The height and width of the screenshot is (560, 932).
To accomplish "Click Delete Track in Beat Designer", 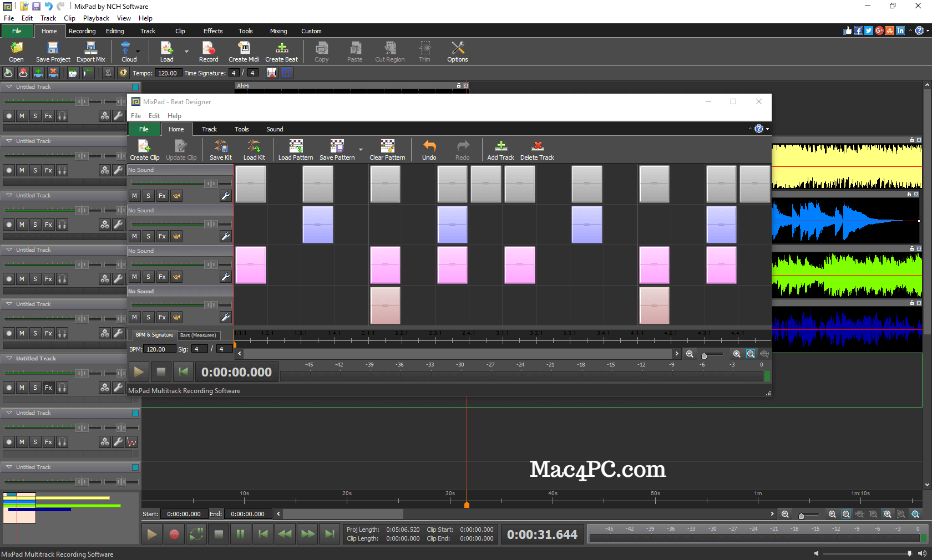I will coord(538,150).
